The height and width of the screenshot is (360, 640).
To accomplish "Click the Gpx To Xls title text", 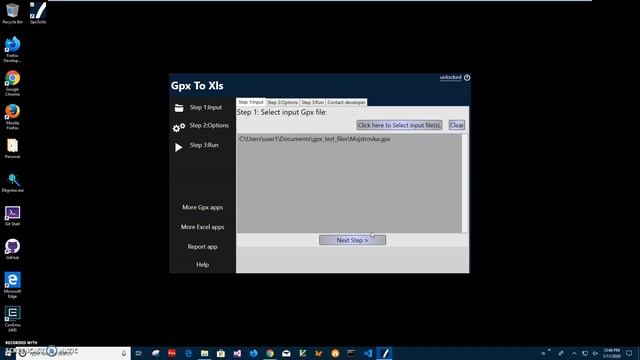I will pos(197,86).
